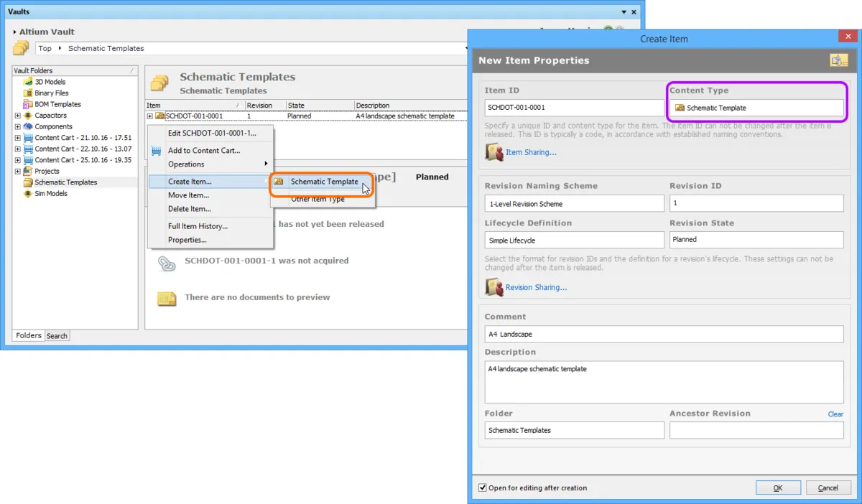Open the Operations submenu
Screen dimensions: 862x504
click(x=211, y=164)
